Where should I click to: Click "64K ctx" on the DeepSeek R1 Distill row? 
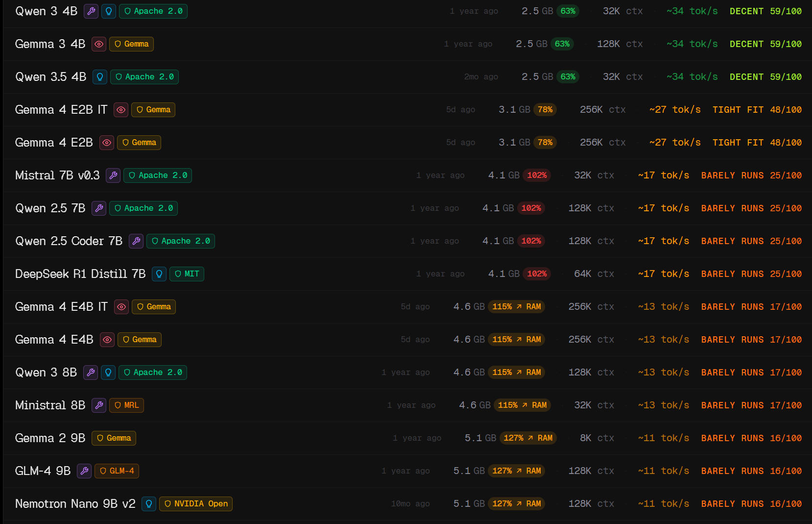point(594,274)
